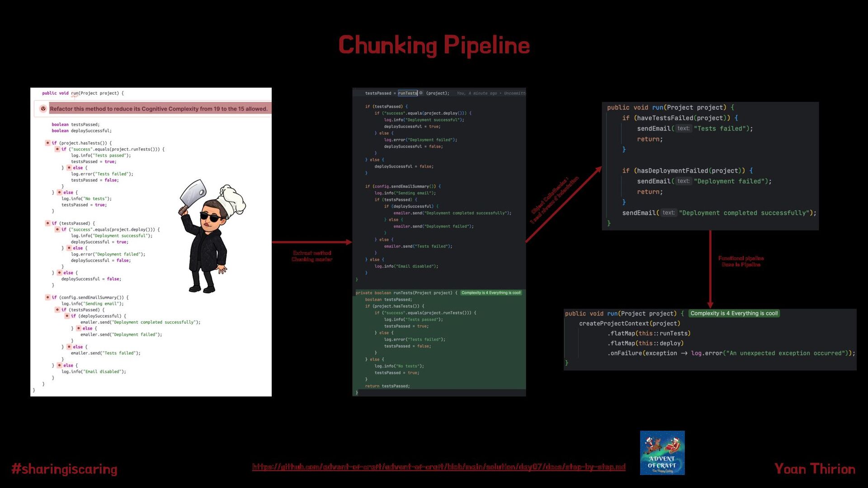Screen dimensions: 868x488
Task: Click the complexity marker beside 'if (project.hasTests())'
Action: [47, 143]
